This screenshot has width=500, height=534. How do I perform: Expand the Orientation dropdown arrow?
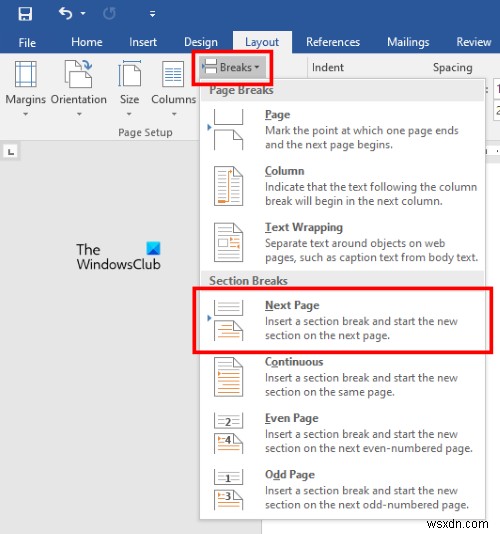[79, 114]
